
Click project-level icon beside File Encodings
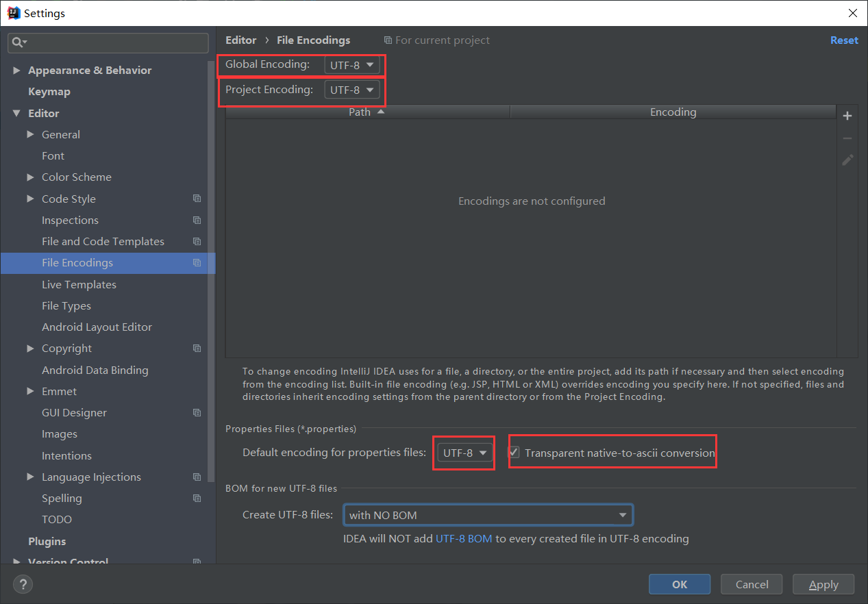pos(197,263)
